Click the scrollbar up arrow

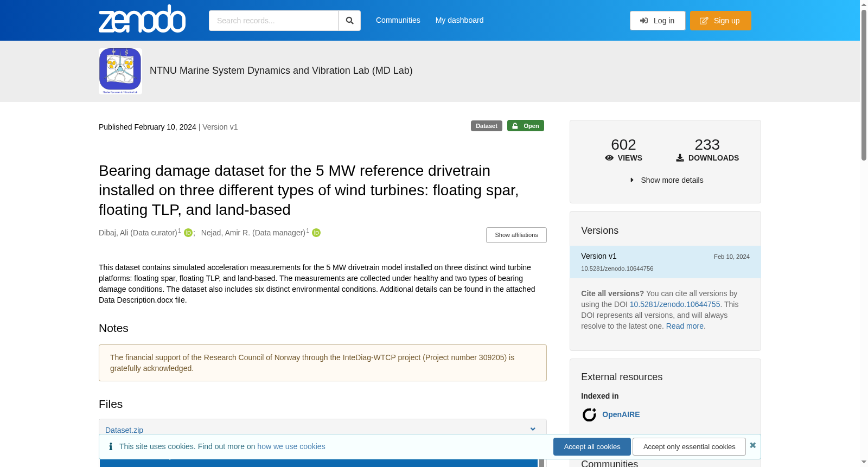(x=864, y=4)
